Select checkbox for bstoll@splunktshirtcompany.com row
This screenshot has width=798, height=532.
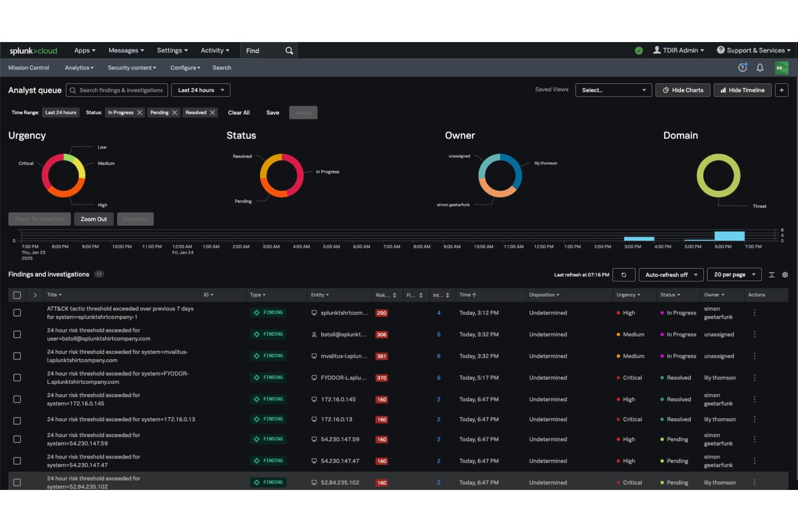17,335
